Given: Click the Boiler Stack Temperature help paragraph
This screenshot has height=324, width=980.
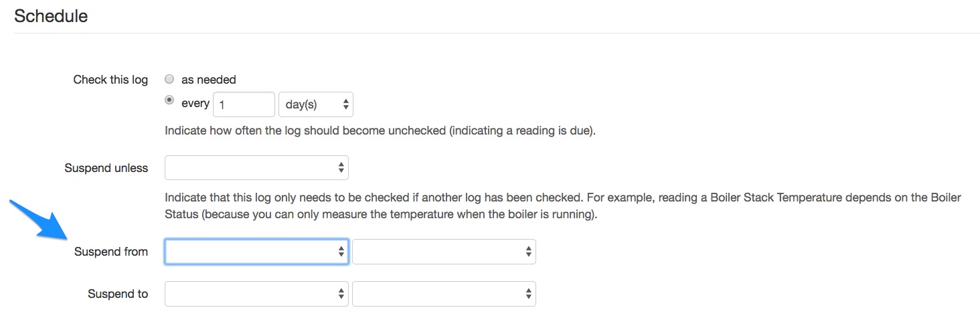Looking at the screenshot, I should click(x=562, y=206).
